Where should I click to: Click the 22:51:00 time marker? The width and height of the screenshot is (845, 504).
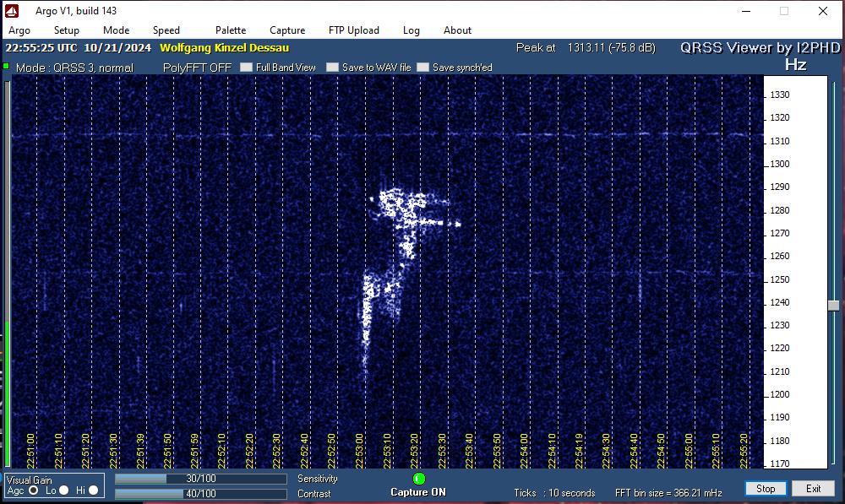coord(30,451)
